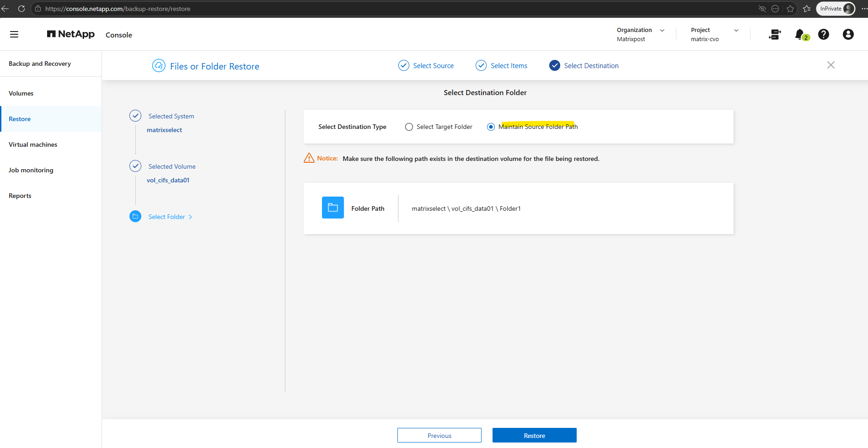This screenshot has height=448, width=868.
Task: Click the NetApp logo
Action: pyautogui.click(x=71, y=34)
